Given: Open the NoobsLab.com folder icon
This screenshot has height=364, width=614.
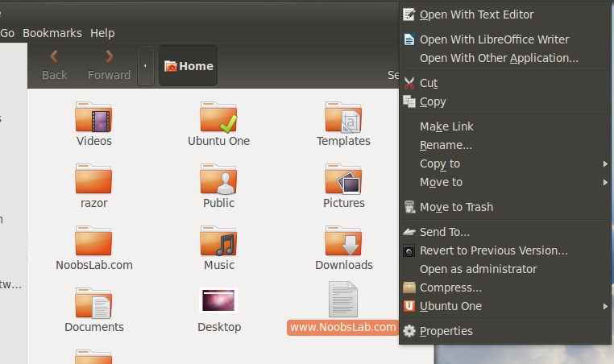Looking at the screenshot, I should click(93, 241).
